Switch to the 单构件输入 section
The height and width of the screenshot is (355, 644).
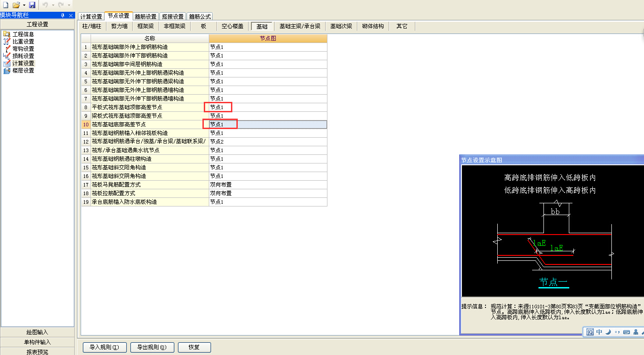[x=37, y=342]
